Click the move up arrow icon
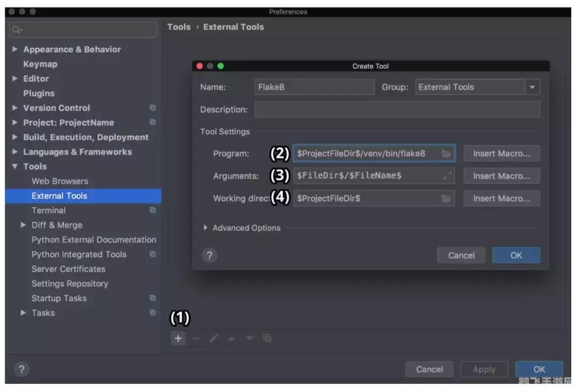The width and height of the screenshot is (577, 392). 231,338
